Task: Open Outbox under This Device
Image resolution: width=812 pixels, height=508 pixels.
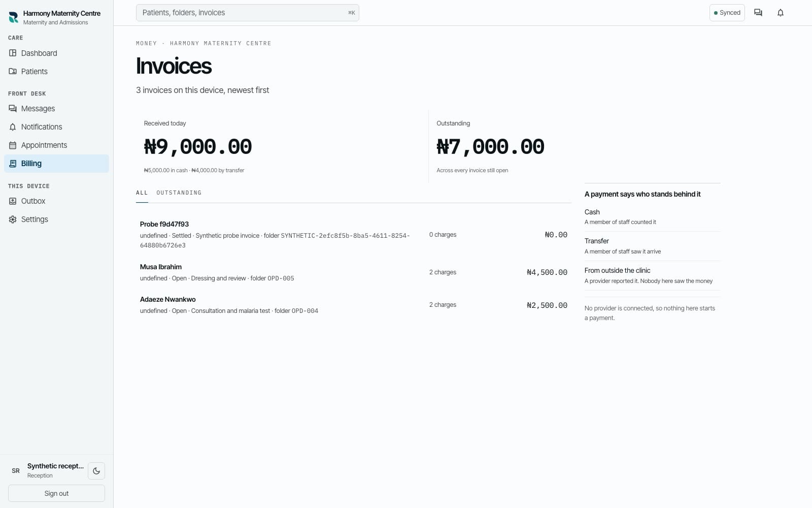Action: (x=56, y=201)
